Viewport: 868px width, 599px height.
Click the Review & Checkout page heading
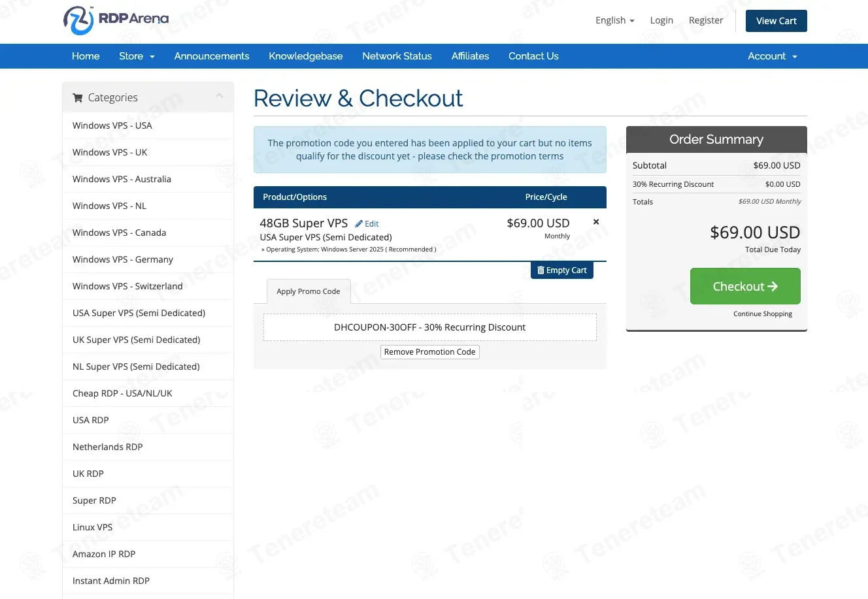click(358, 99)
